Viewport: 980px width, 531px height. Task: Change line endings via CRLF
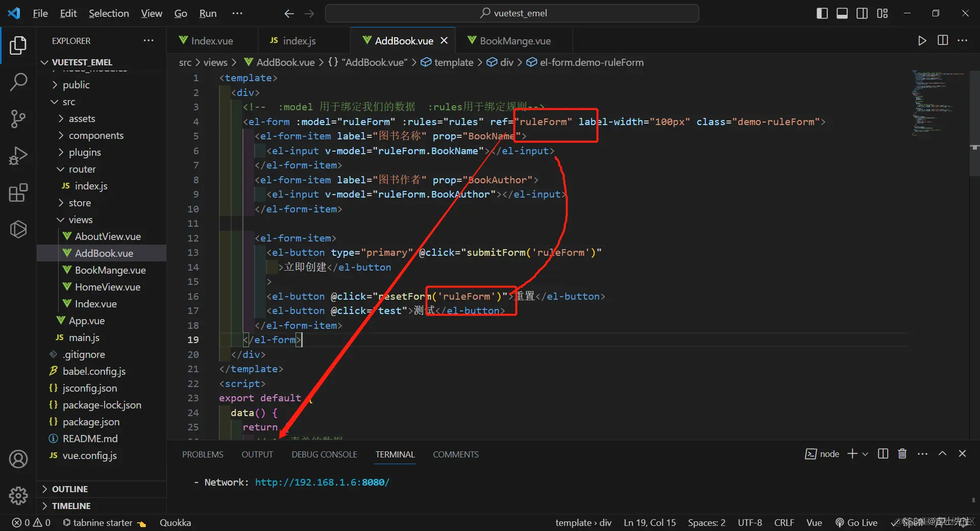pyautogui.click(x=784, y=522)
